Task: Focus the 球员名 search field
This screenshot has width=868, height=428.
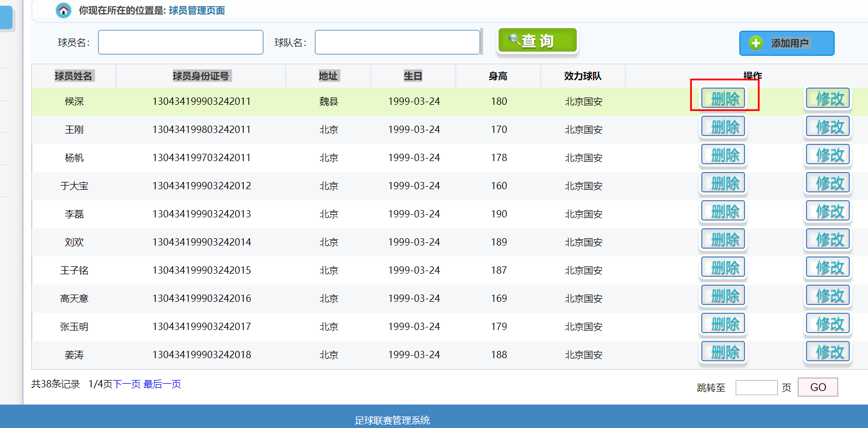Action: click(x=181, y=42)
